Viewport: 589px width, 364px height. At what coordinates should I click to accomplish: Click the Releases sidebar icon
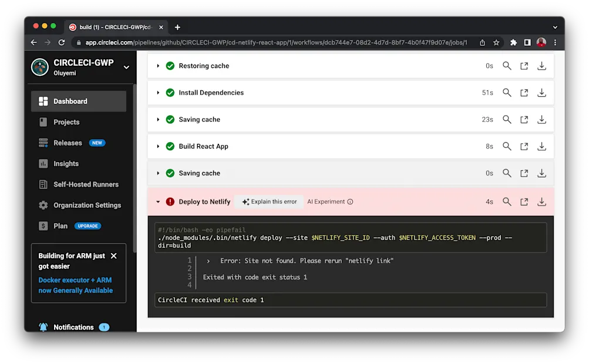coord(43,143)
